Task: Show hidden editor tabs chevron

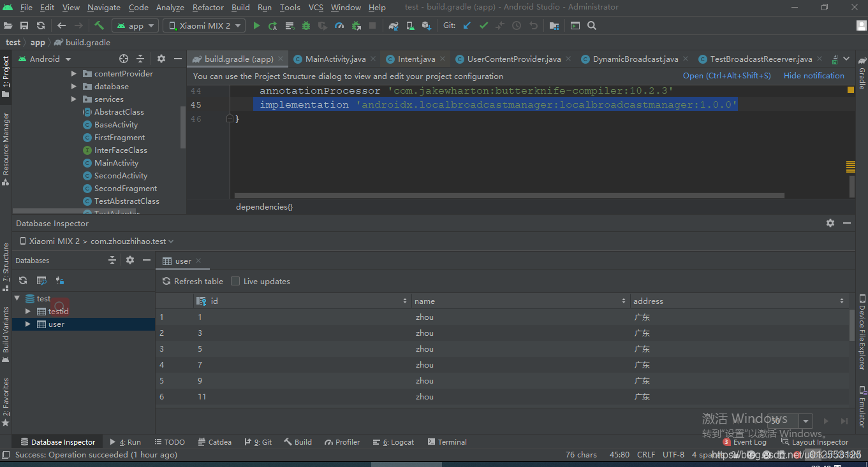Action: tap(846, 59)
